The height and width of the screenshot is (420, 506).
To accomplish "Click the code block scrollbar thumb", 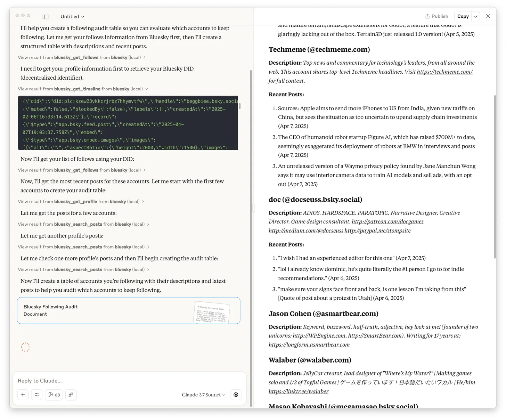I will click(x=239, y=106).
